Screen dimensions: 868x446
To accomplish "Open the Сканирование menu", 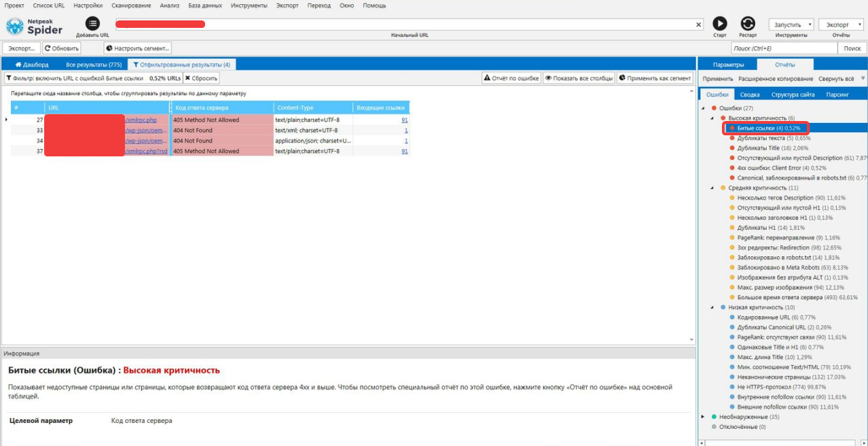I will 131,5.
